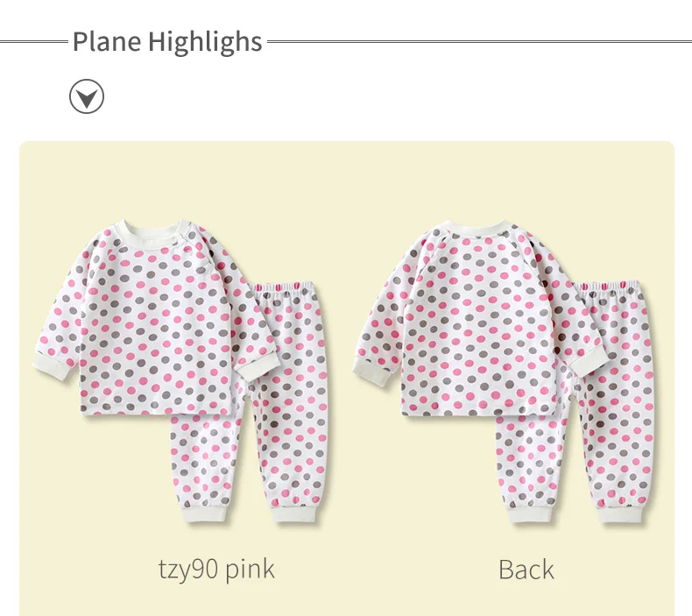Select the Back caption text
Viewport: 692px width, 616px height.
526,570
